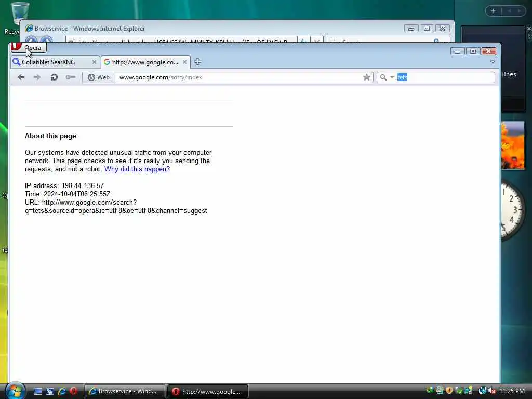Maximize the Internet Explorer window

427,29
